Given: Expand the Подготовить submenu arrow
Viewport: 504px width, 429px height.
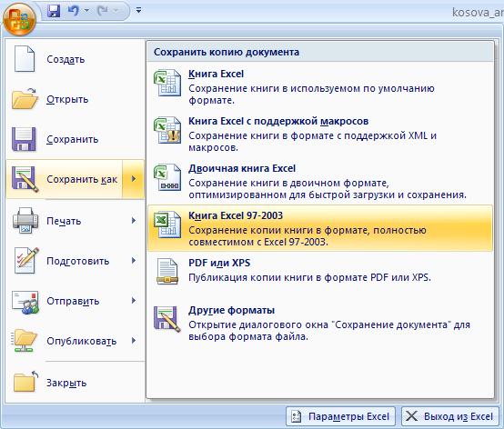Looking at the screenshot, I should 134,261.
